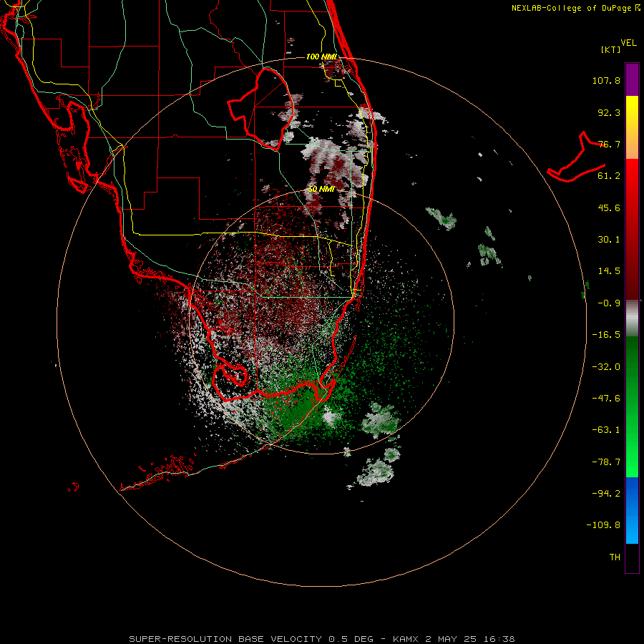Click the -94.2 legend value
Image resolution: width=644 pixels, height=644 pixels.
coord(606,493)
